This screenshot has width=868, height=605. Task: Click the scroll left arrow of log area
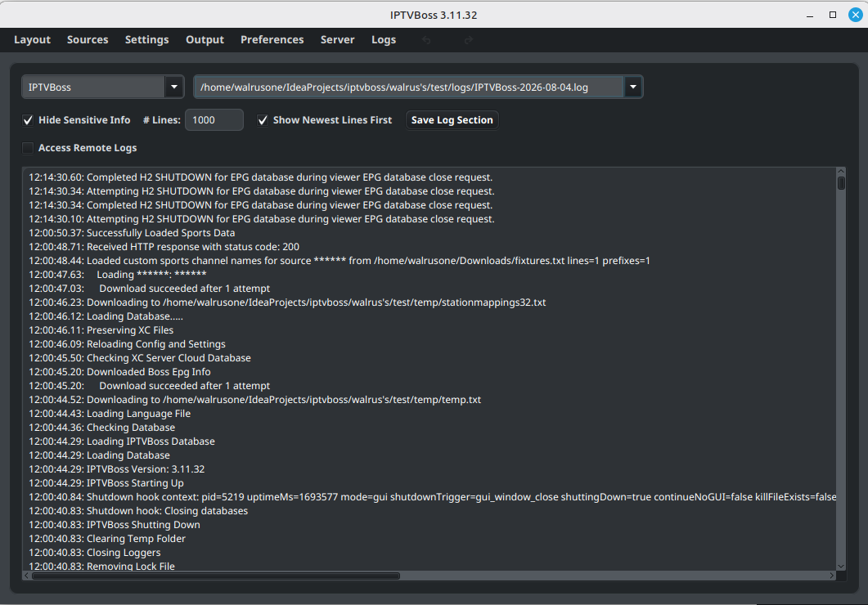click(x=26, y=576)
